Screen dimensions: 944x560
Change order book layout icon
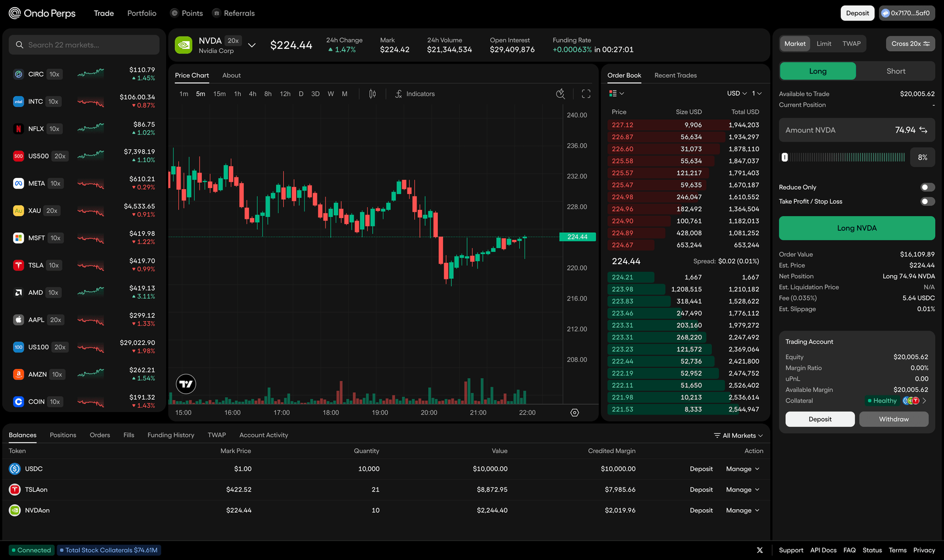[x=616, y=93]
